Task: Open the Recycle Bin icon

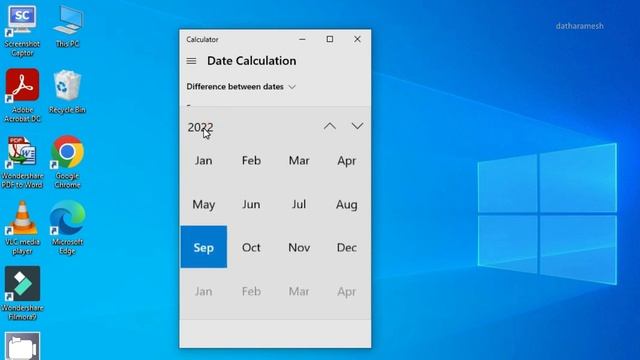Action: point(67,92)
